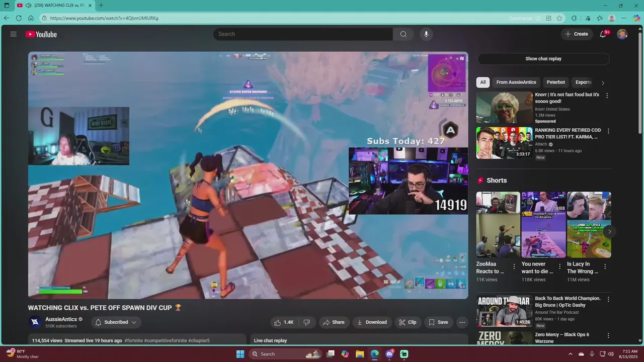This screenshot has width=644, height=362.
Task: Show next Shorts with the right chevron
Action: 609,232
